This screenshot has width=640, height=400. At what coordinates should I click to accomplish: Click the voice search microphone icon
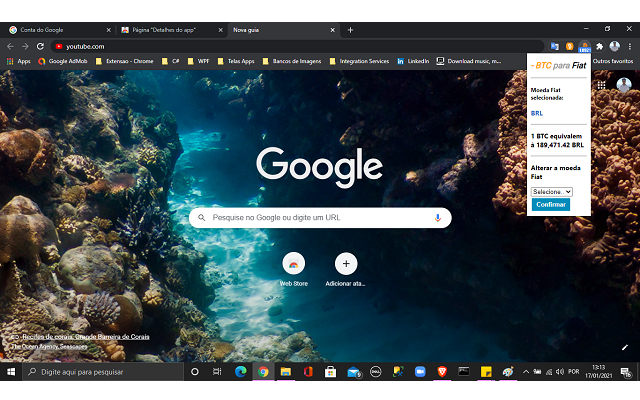[437, 217]
